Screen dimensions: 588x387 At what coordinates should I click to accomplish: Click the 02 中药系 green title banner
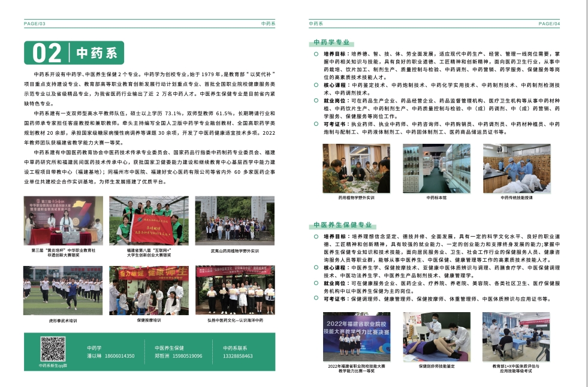click(x=74, y=53)
